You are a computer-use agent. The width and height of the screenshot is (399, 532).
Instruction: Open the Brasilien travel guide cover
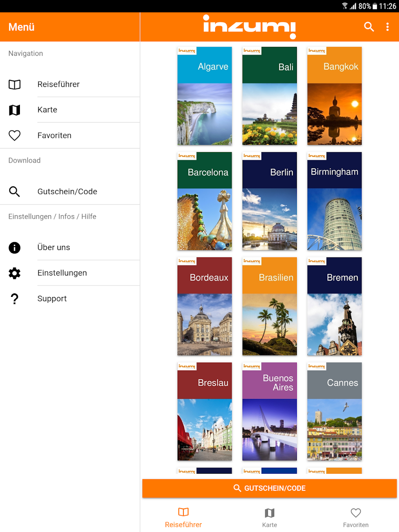coord(270,306)
